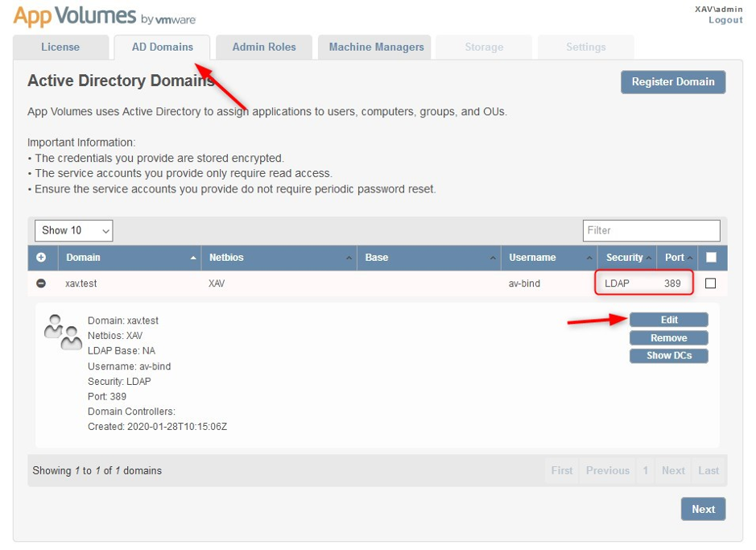The width and height of the screenshot is (756, 550).
Task: Click the XAV\admin user label
Action: [x=718, y=9]
